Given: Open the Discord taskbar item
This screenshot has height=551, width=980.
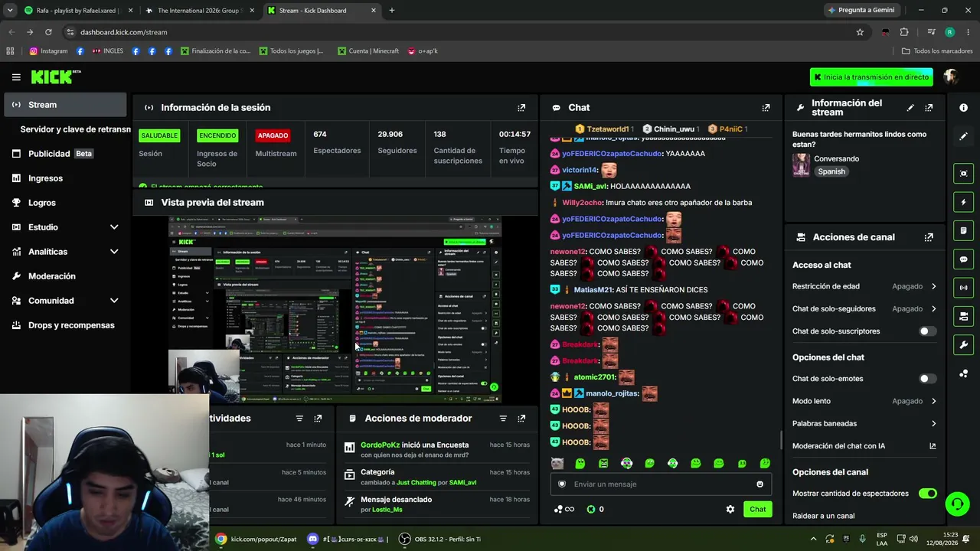Looking at the screenshot, I should coord(348,539).
